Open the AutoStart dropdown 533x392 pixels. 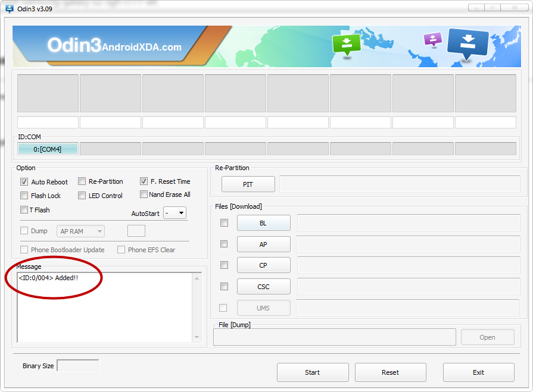(x=175, y=213)
